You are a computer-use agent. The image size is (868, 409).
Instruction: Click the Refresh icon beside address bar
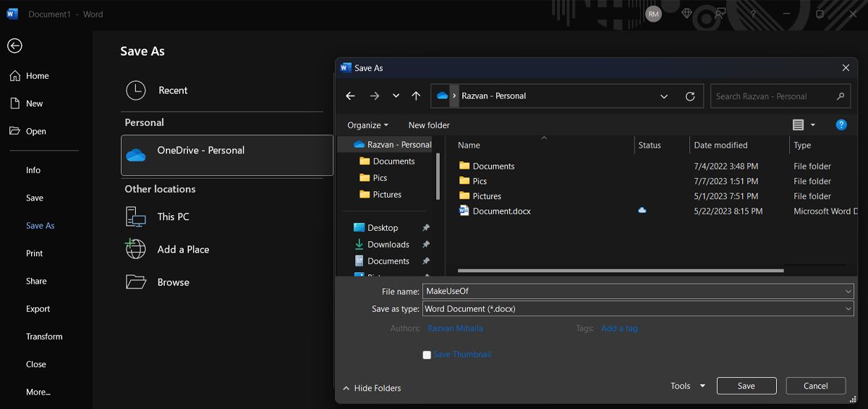pyautogui.click(x=690, y=96)
